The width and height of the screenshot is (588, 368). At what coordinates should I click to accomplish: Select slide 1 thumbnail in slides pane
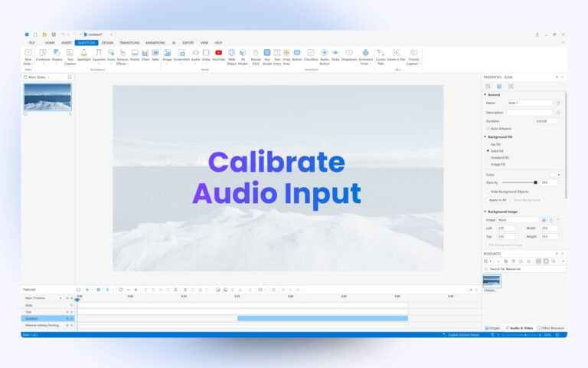pyautogui.click(x=47, y=97)
